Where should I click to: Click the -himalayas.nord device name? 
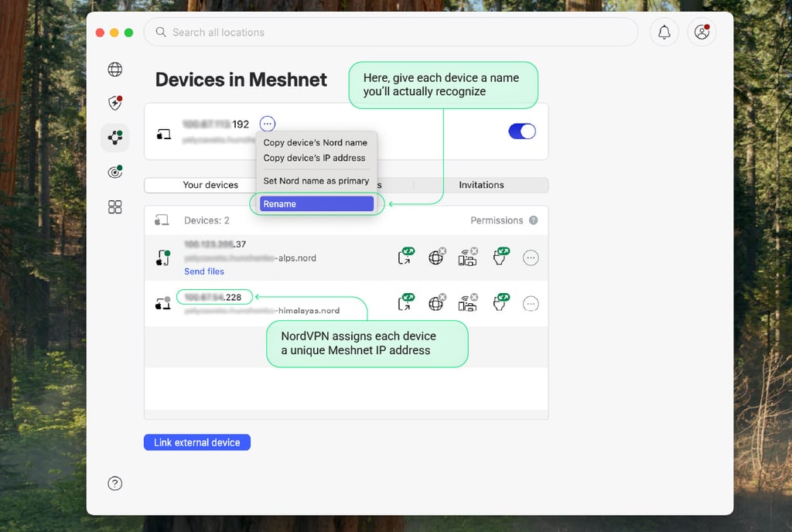261,311
